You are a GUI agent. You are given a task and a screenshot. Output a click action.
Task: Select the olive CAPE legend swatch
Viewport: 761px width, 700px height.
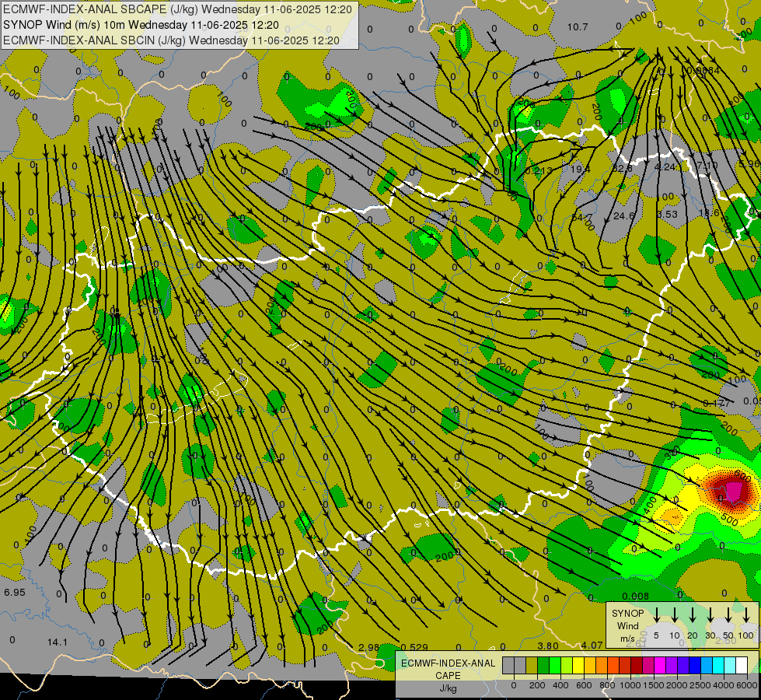tap(532, 665)
